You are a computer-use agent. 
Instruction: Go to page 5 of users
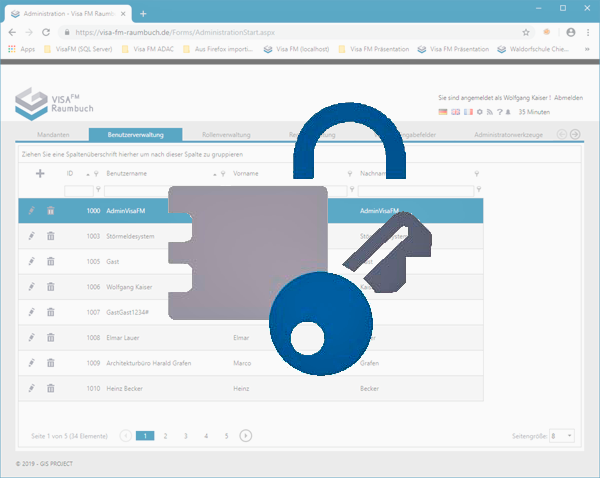pos(226,436)
